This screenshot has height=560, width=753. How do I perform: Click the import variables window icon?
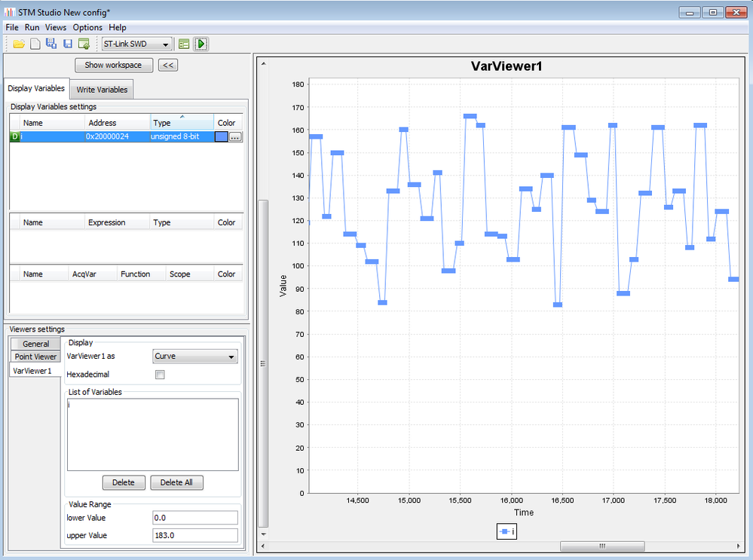tap(84, 44)
